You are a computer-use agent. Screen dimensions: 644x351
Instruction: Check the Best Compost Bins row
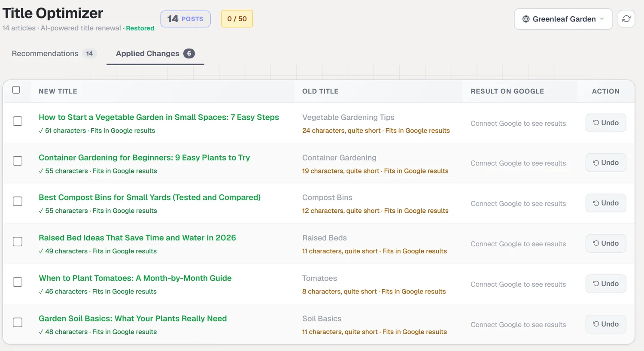tap(18, 201)
